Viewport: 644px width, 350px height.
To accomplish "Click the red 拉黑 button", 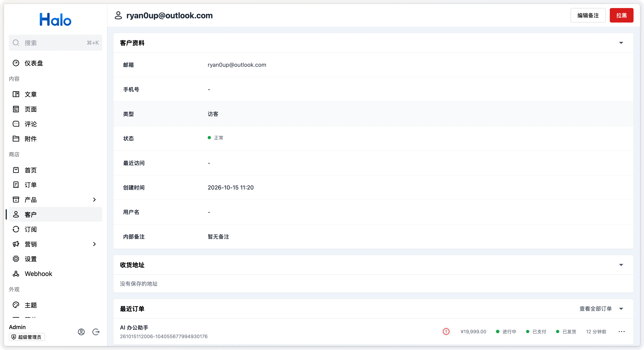I will [x=621, y=15].
